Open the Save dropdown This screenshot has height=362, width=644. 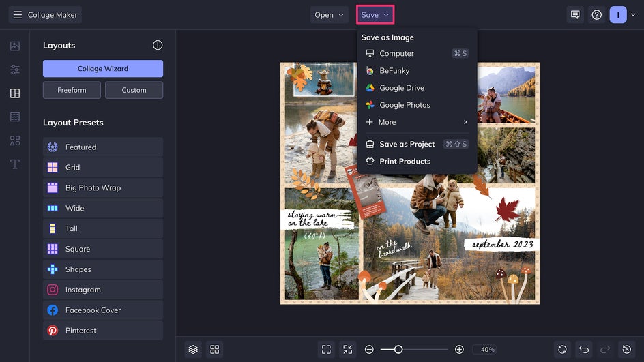click(375, 15)
